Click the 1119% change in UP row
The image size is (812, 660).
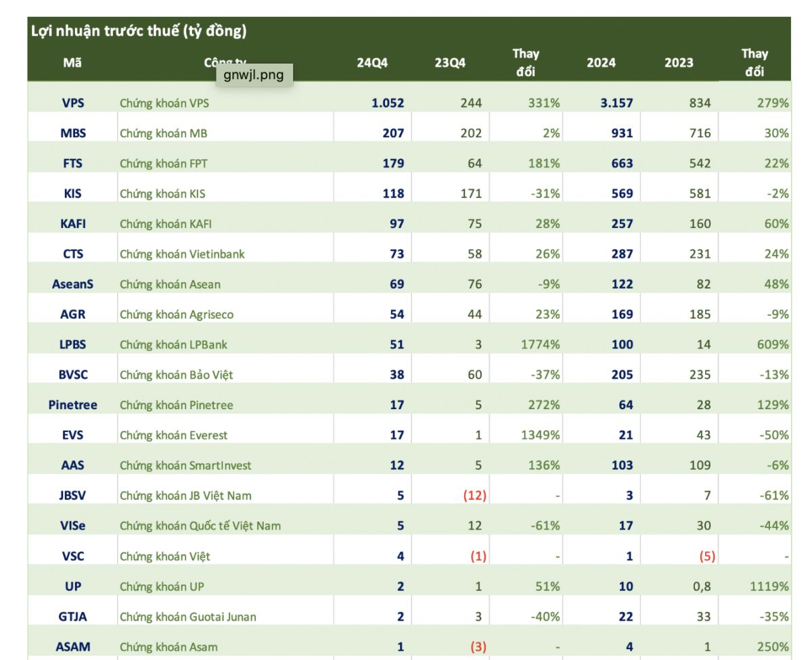point(769,586)
